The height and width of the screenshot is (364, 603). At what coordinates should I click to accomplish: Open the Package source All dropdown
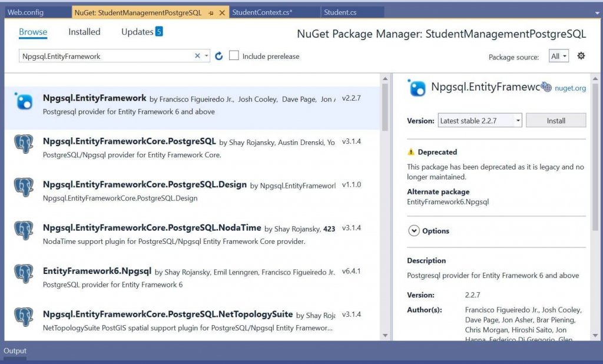[558, 55]
